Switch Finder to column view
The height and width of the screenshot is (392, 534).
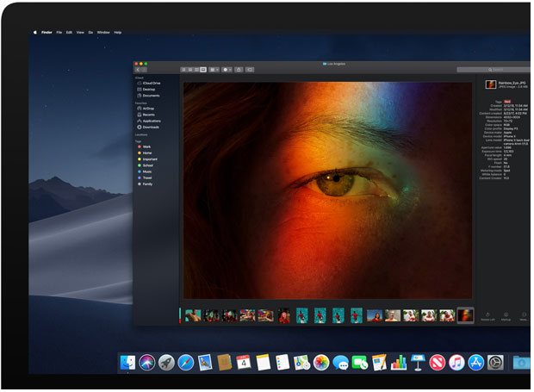[x=196, y=70]
